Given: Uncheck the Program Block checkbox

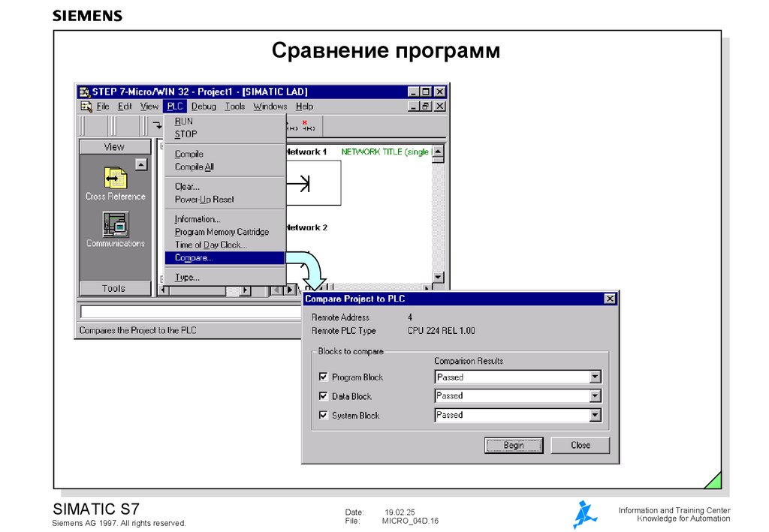Looking at the screenshot, I should (x=323, y=377).
